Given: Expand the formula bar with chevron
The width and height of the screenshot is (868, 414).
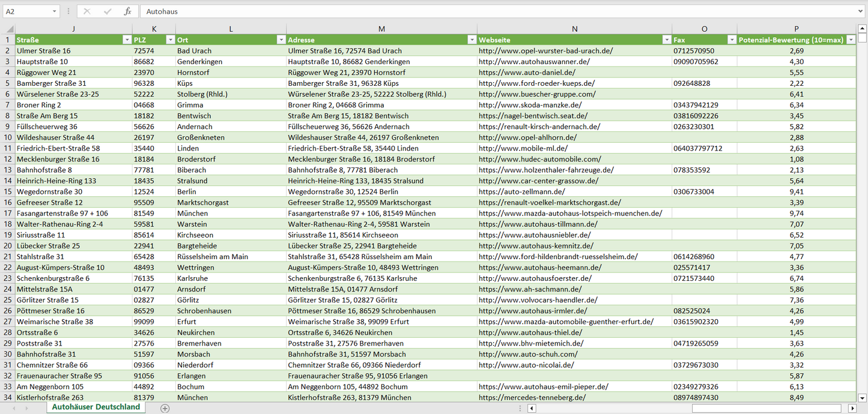Looking at the screenshot, I should click(861, 11).
